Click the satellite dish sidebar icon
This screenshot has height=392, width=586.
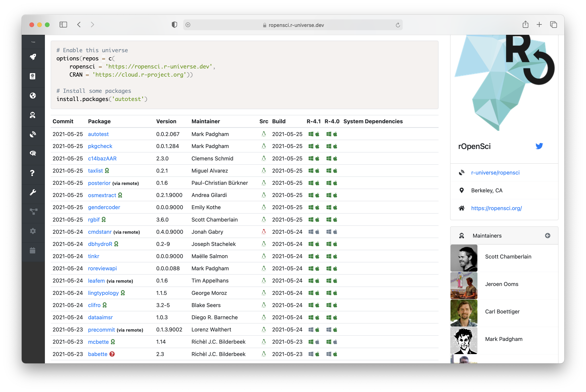(x=33, y=134)
